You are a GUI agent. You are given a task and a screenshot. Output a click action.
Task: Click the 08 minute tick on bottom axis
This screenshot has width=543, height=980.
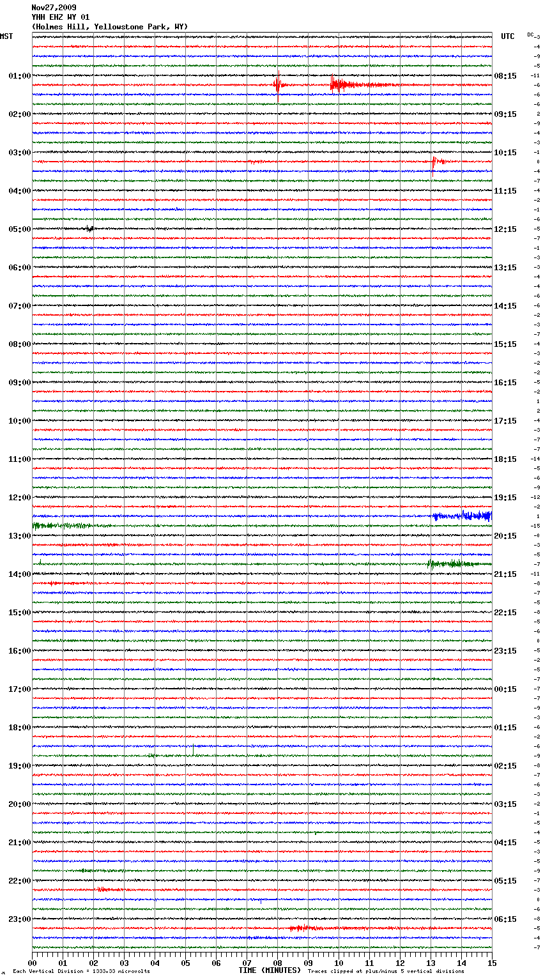(x=277, y=963)
